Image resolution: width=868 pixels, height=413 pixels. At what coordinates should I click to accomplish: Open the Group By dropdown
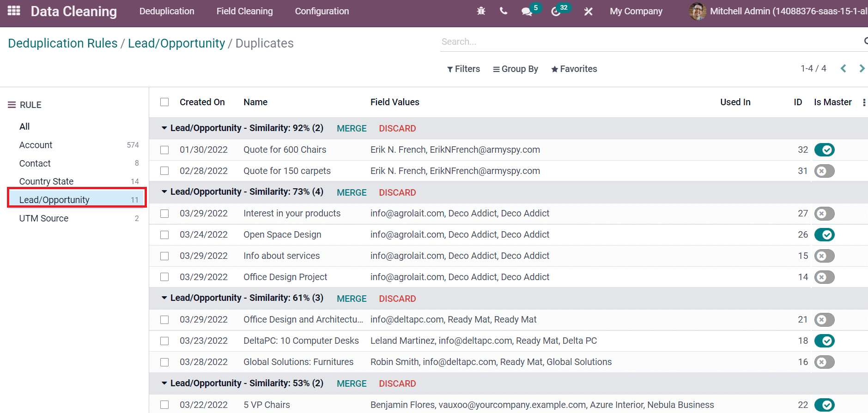515,69
